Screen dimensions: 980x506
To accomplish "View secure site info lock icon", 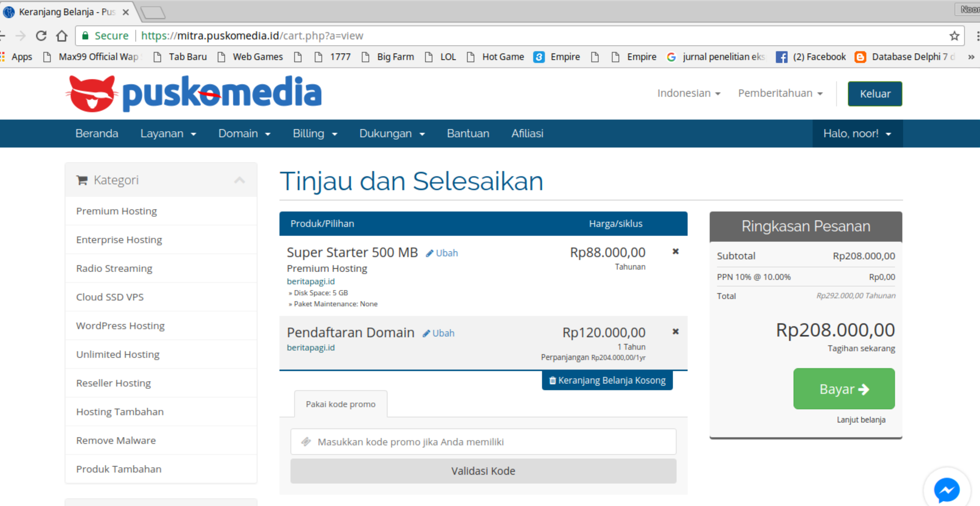I will (85, 36).
